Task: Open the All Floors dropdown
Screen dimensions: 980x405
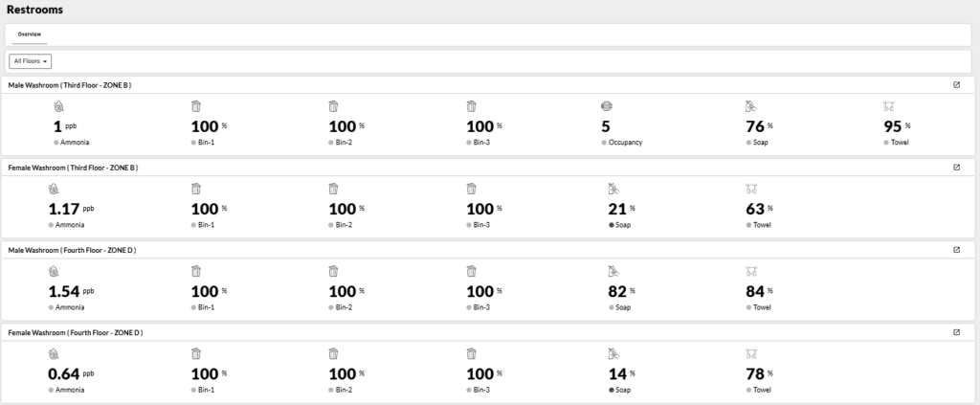Action: point(31,61)
